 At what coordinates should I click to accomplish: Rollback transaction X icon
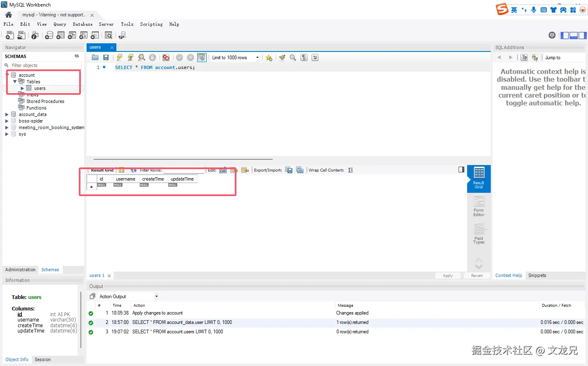coord(190,58)
